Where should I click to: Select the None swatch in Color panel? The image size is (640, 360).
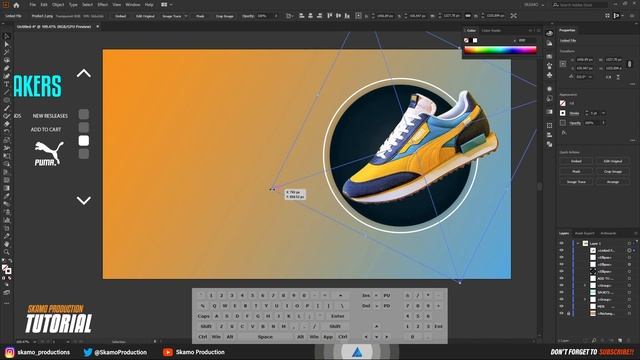click(x=466, y=40)
